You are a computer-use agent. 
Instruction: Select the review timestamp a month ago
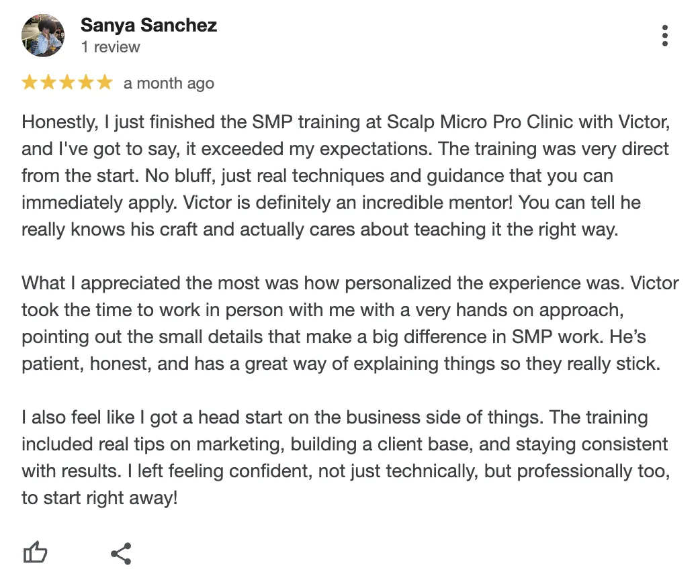coord(169,83)
